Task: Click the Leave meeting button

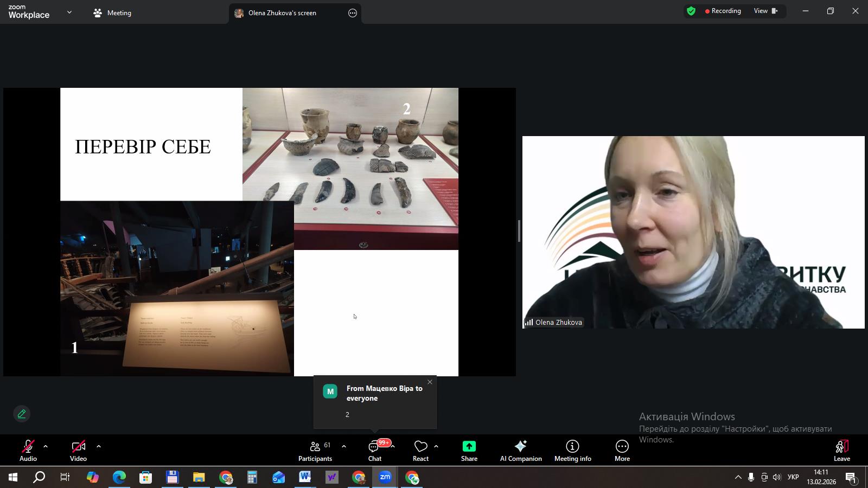Action: point(841,451)
